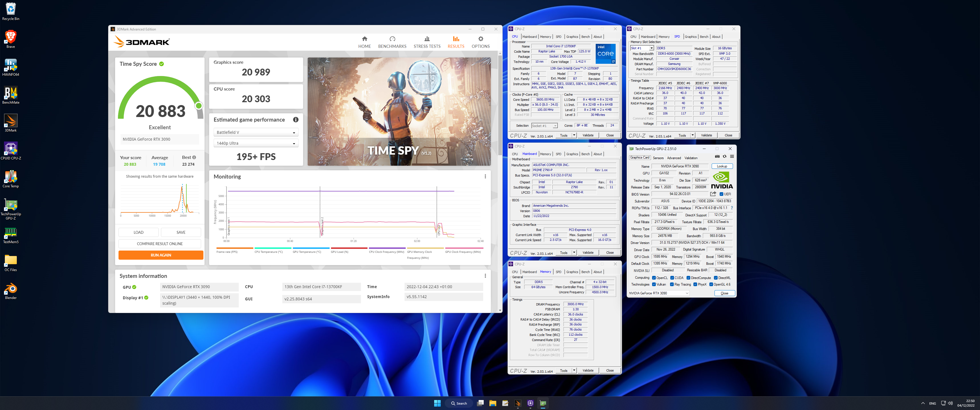Open Blender desktop icon
This screenshot has height=410, width=980.
tap(11, 291)
